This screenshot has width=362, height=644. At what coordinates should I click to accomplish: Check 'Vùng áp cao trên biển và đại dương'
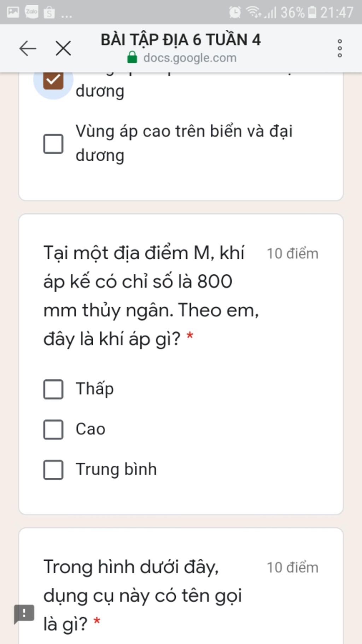coord(53,144)
